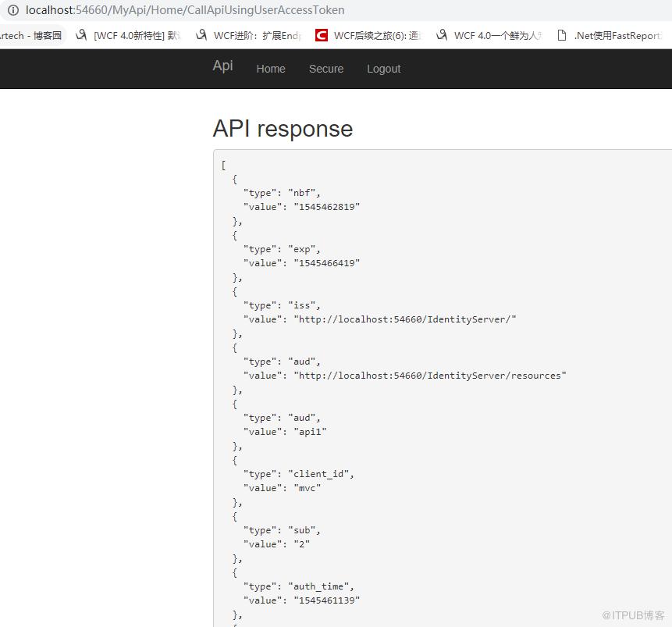Click the site info icon in address bar
The width and height of the screenshot is (672, 627).
13,10
